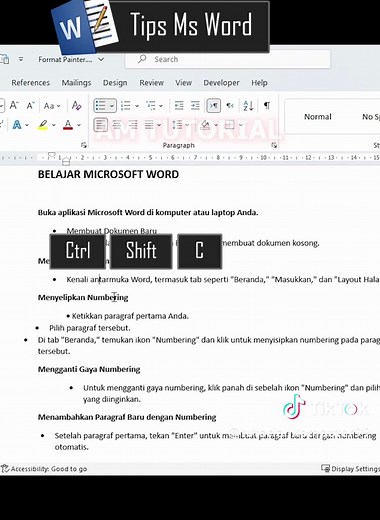The height and width of the screenshot is (520, 380).
Task: Open the Customize Quick Access Toolbar dropdown
Action: click(x=21, y=59)
